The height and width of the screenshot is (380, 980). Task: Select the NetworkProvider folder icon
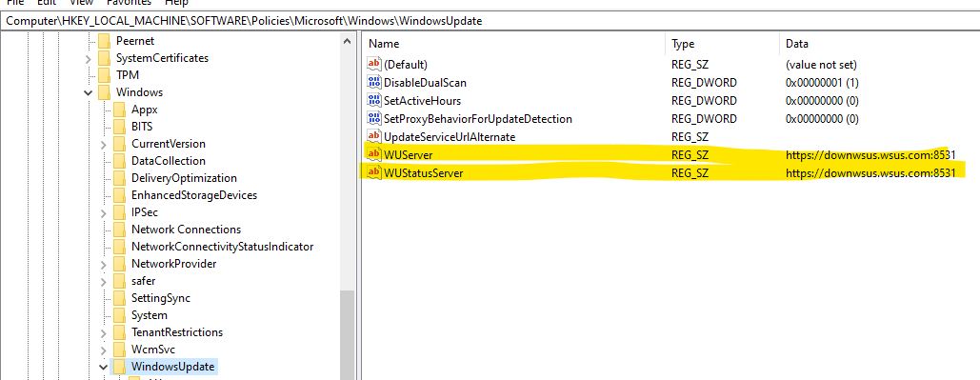click(x=120, y=264)
